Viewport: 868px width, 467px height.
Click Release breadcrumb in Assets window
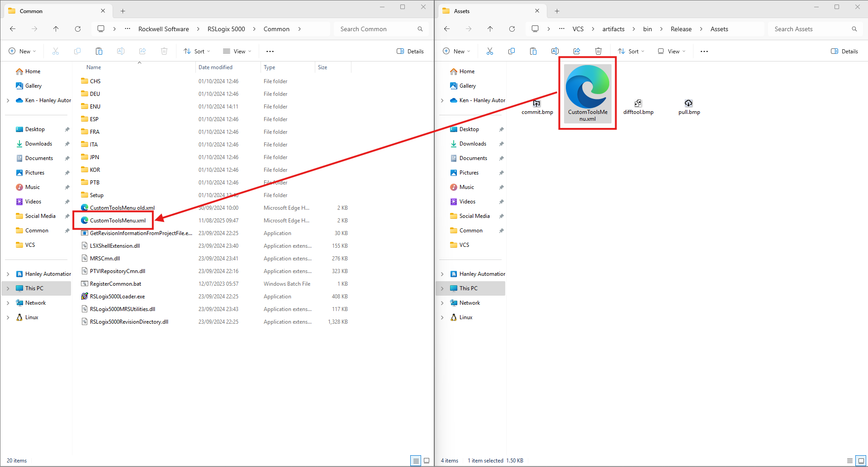pyautogui.click(x=681, y=29)
